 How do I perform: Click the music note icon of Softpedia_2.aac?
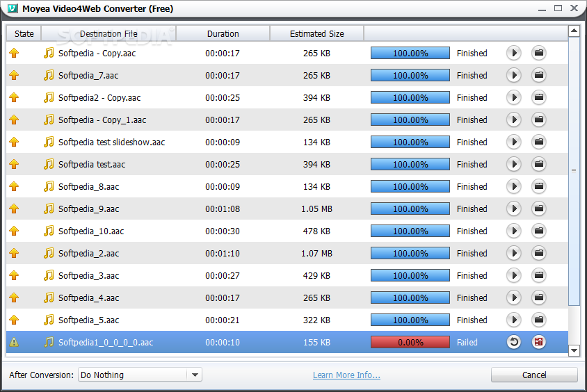pyautogui.click(x=49, y=253)
